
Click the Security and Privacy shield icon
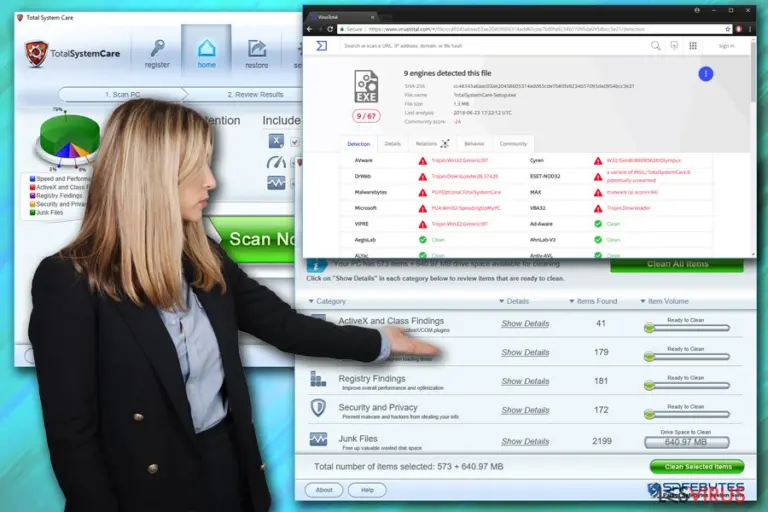[x=318, y=408]
